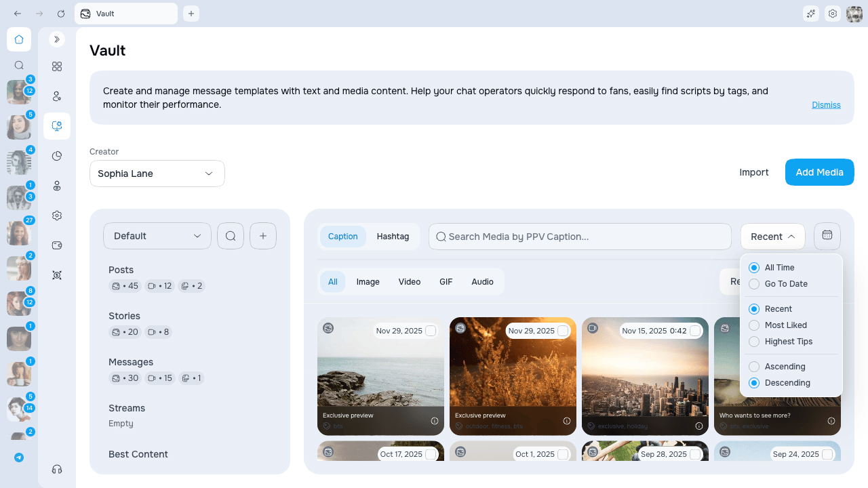This screenshot has height=488, width=868.
Task: Open the creator avatar with the 4 badge
Action: tap(19, 161)
